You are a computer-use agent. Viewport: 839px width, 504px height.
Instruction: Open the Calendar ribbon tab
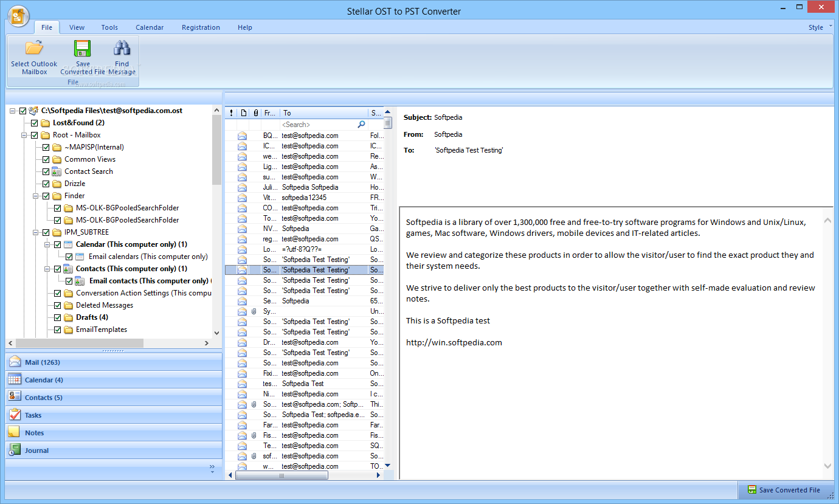[150, 27]
